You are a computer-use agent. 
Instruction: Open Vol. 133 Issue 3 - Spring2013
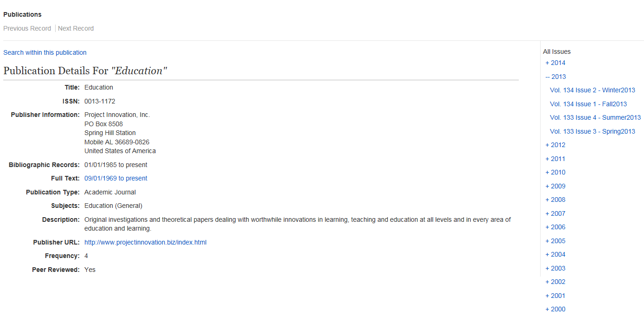point(592,132)
